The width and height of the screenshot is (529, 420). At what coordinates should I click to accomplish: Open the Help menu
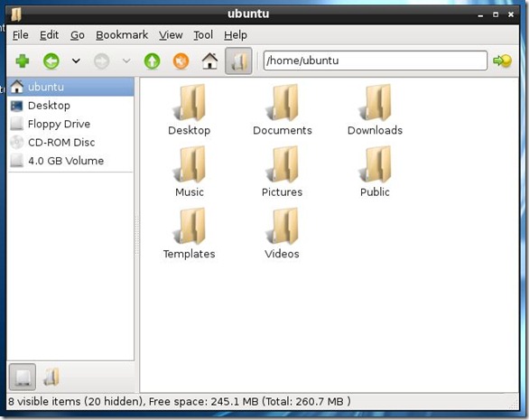tap(236, 35)
